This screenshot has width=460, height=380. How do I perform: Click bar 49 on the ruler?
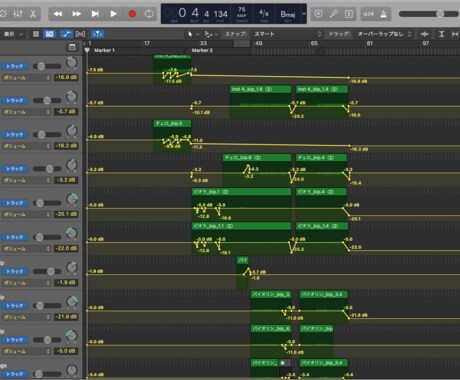point(259,43)
